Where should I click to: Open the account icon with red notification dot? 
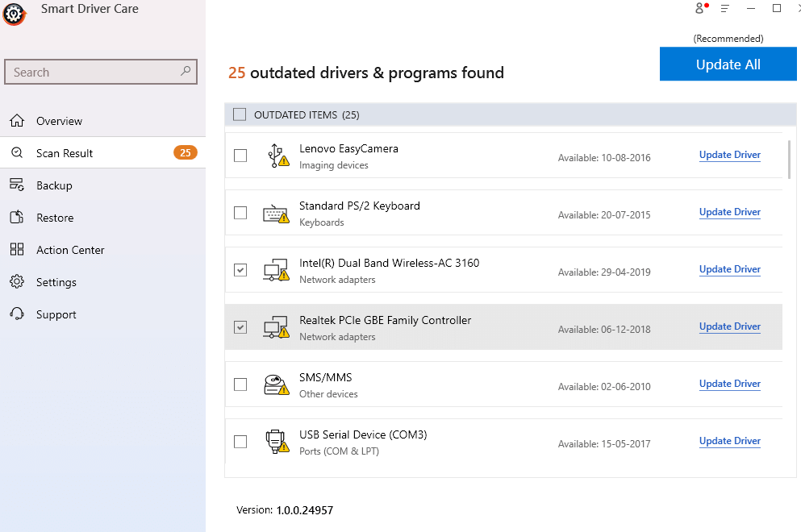[x=700, y=8]
